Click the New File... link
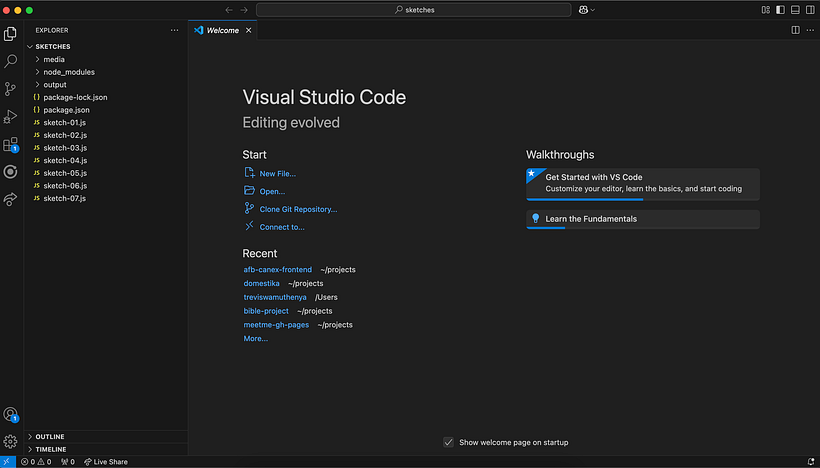 point(277,174)
